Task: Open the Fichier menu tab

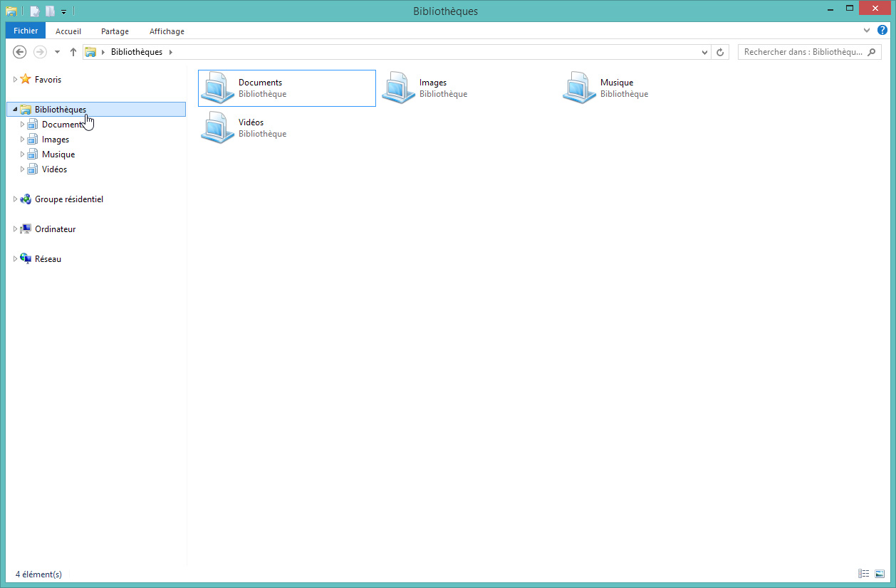Action: [26, 31]
